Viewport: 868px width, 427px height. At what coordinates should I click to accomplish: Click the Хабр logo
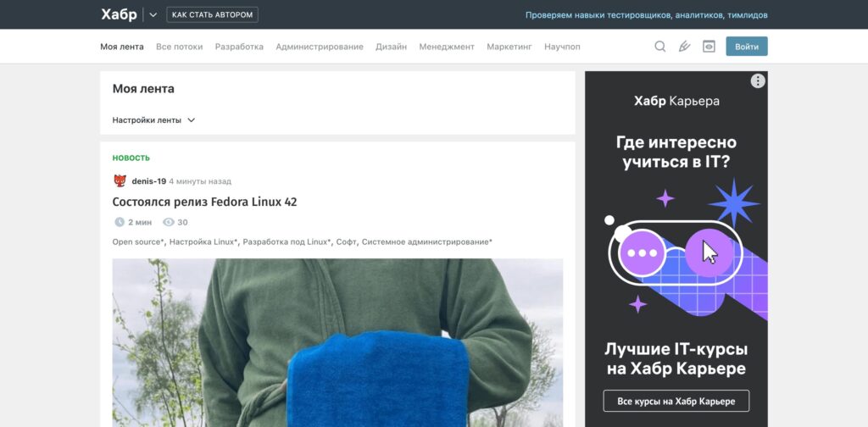click(119, 14)
